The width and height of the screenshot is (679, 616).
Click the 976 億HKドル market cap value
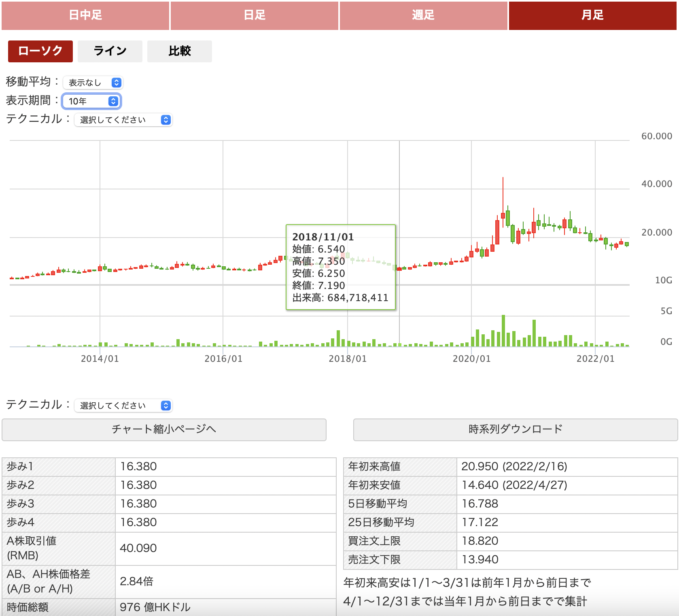tap(155, 608)
